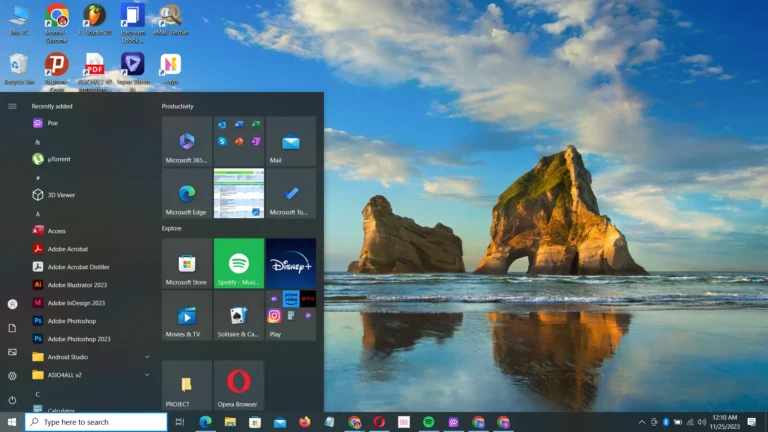Screen dimensions: 768x432
Task: Open the Disney+ tile
Action: 291,264
